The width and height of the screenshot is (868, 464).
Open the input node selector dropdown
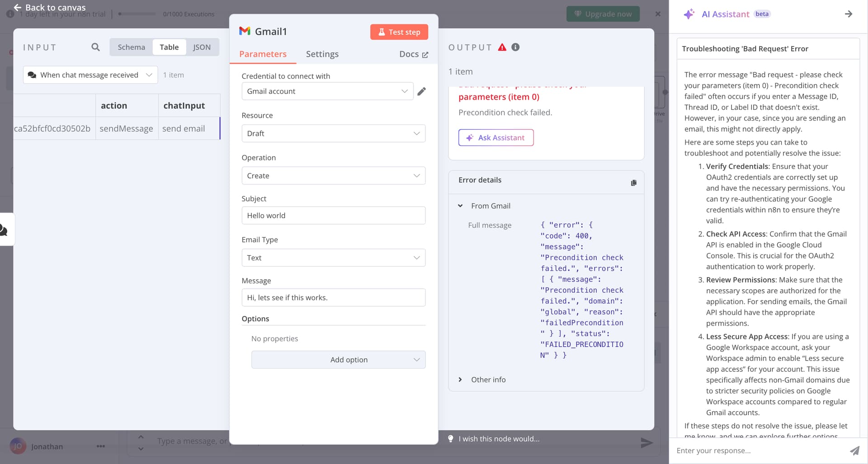(x=90, y=75)
